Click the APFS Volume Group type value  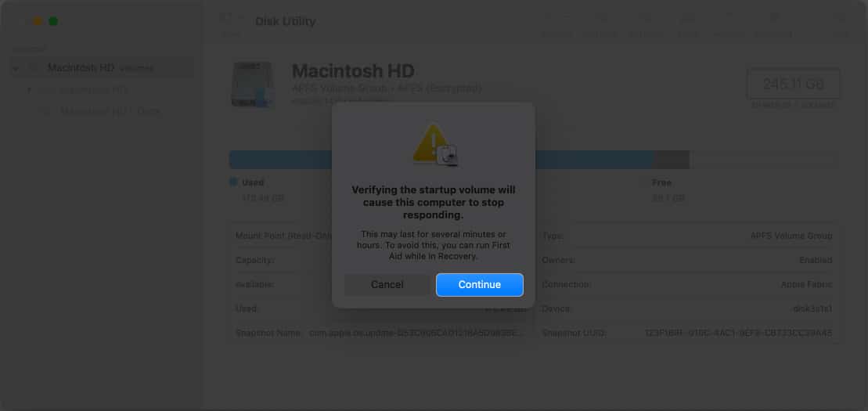[x=791, y=236]
